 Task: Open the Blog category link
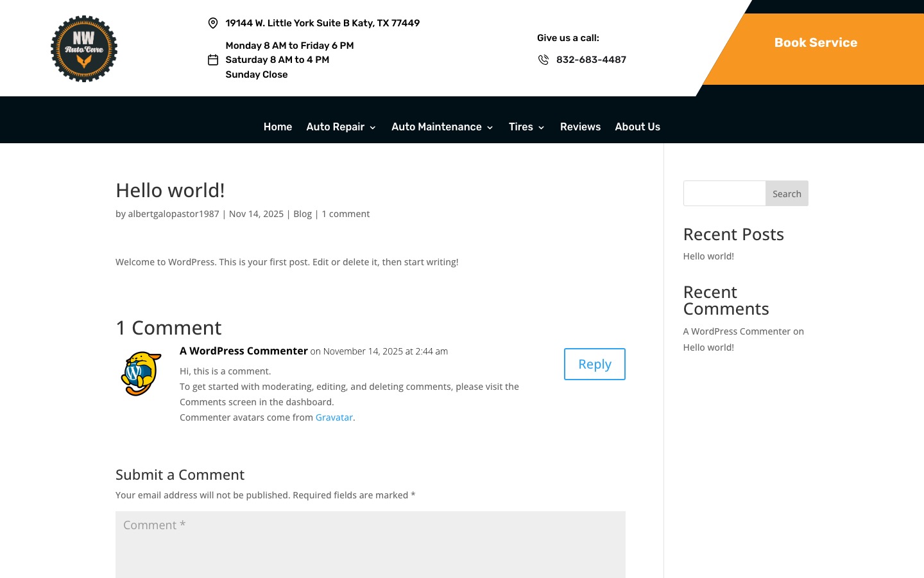[x=303, y=214]
